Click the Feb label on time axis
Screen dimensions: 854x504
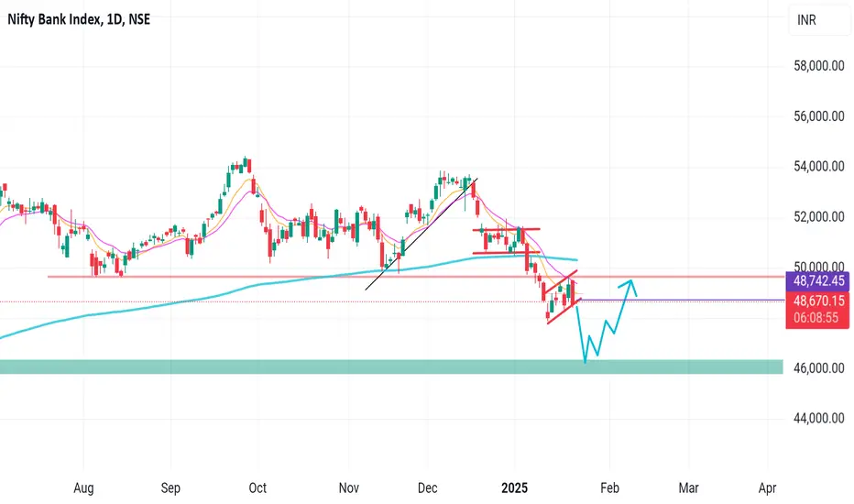click(x=609, y=488)
